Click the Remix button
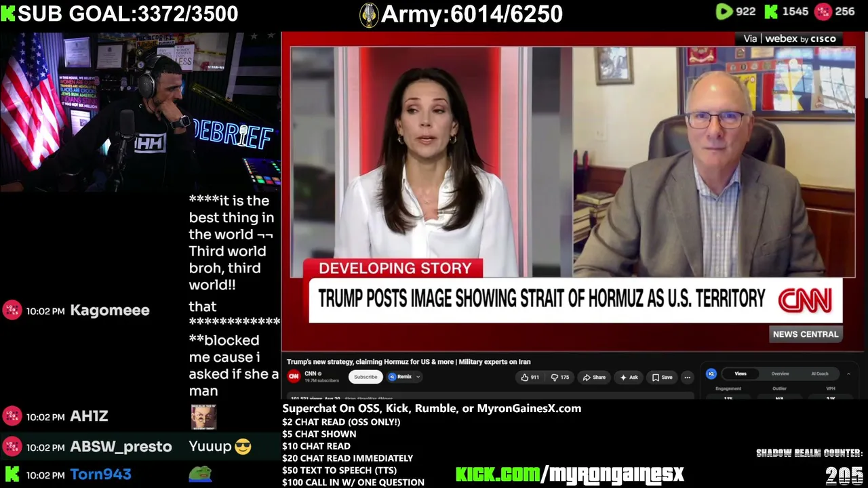The height and width of the screenshot is (488, 868). coord(400,377)
